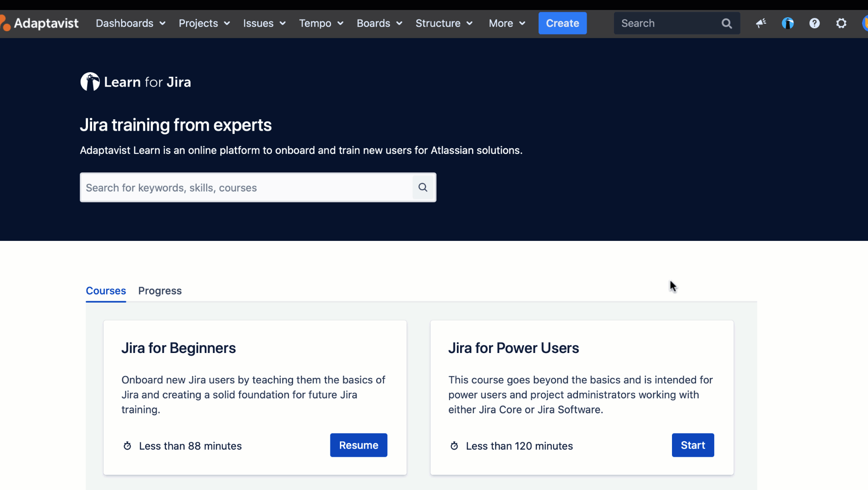Screen dimensions: 868x490
Task: Open the Settings gear icon
Action: (841, 23)
